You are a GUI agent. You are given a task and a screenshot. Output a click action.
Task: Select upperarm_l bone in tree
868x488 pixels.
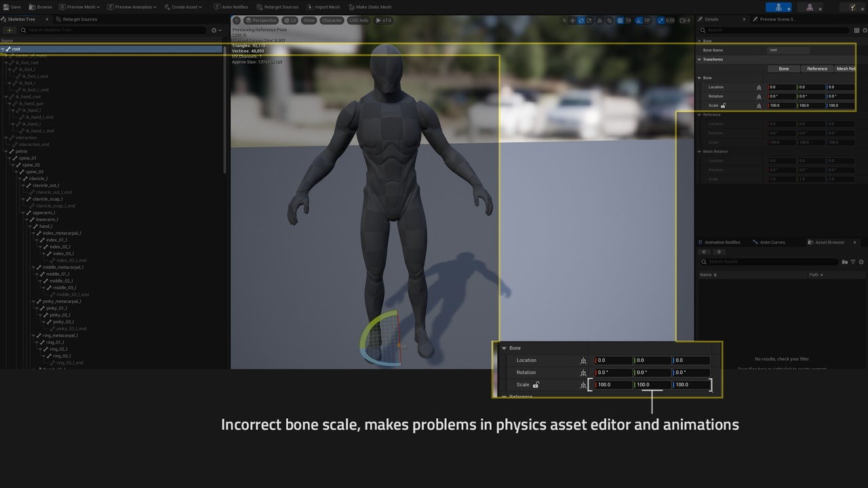point(44,213)
